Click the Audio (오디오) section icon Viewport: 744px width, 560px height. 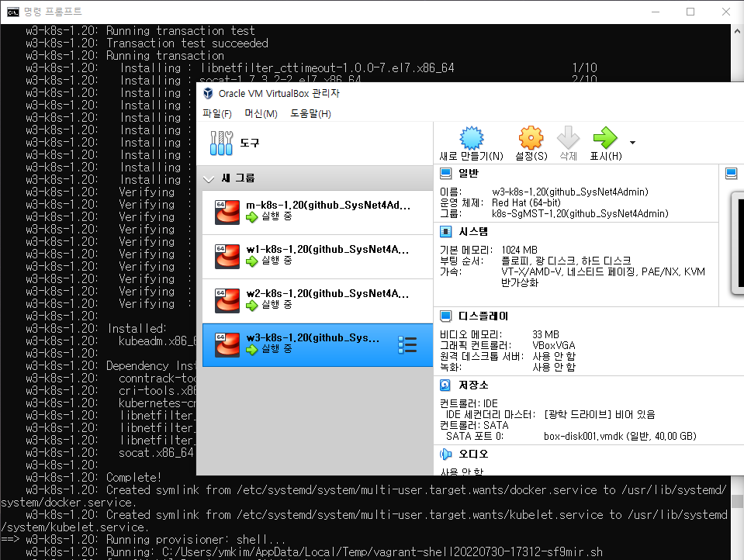[x=445, y=455]
